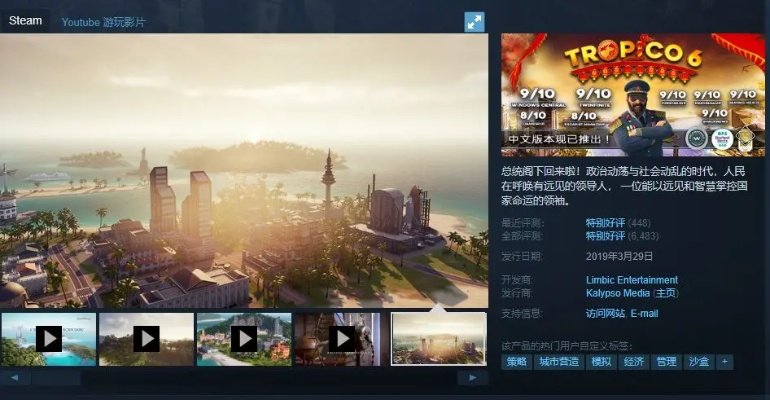Play the first trailer video thumbnail
The height and width of the screenshot is (400, 770).
pyautogui.click(x=49, y=339)
